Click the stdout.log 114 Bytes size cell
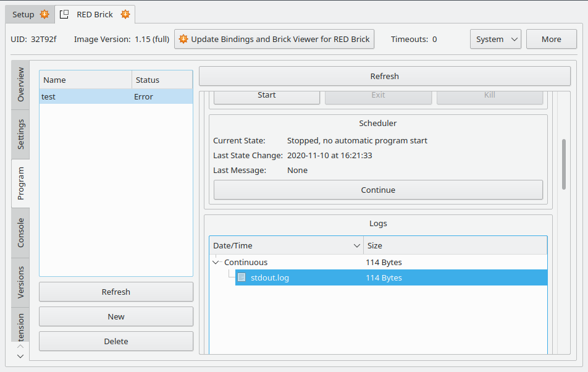This screenshot has height=372, width=588. pyautogui.click(x=384, y=277)
